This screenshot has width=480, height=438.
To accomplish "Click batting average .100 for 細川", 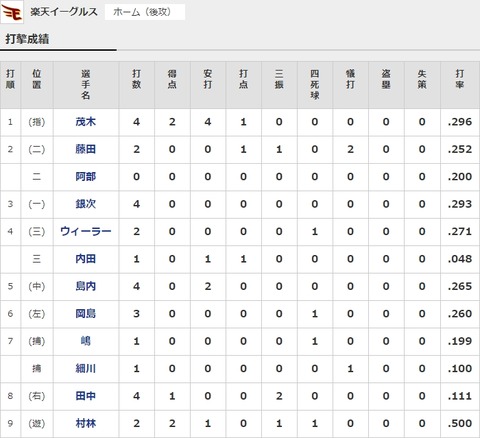I will pos(460,369).
